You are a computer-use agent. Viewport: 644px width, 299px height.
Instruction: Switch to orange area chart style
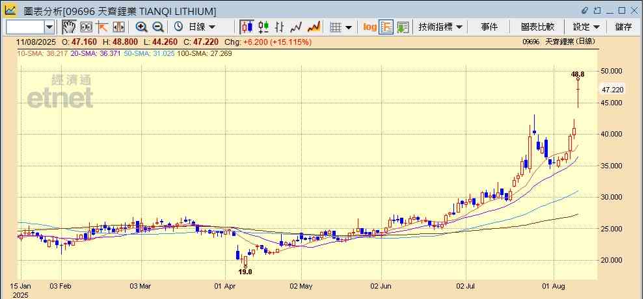[314, 27]
